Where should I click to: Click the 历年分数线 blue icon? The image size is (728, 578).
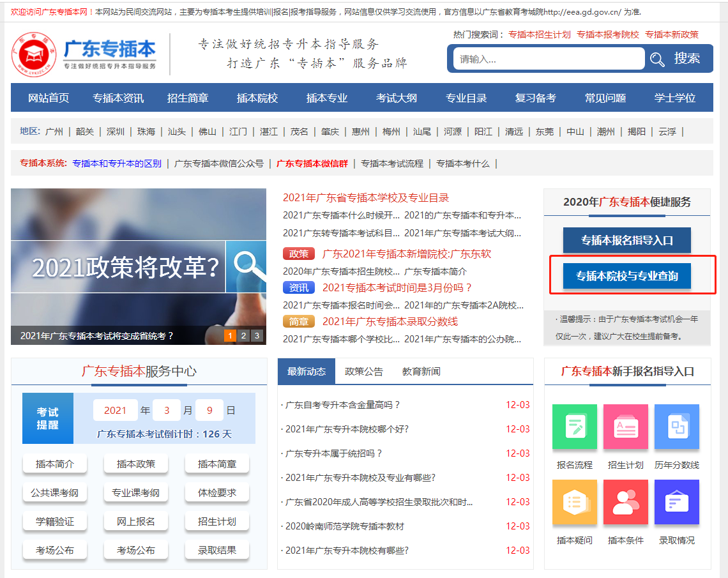[676, 427]
